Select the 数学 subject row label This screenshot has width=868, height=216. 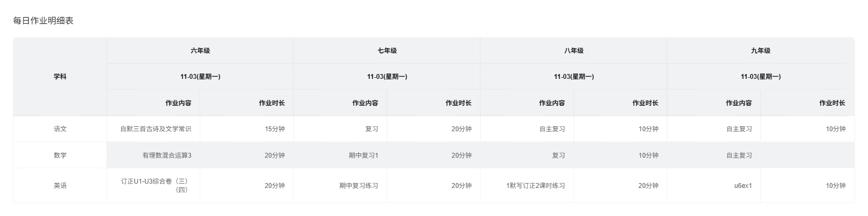(60, 155)
